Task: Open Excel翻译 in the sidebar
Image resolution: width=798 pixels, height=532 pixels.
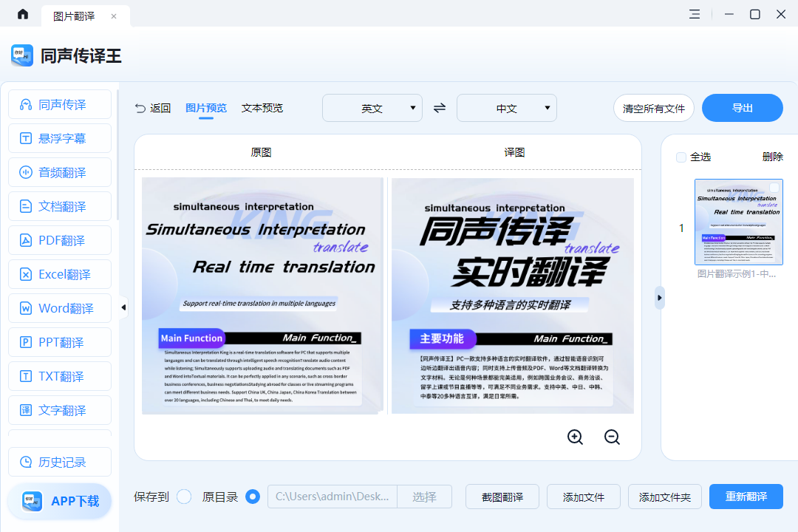Action: click(x=60, y=274)
